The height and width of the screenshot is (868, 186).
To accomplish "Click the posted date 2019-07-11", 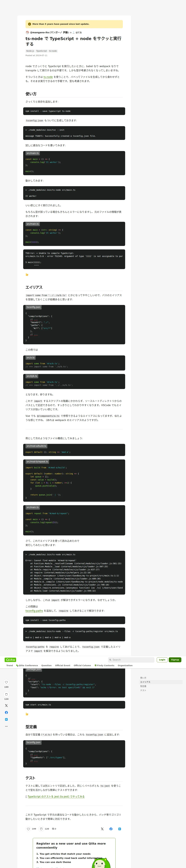I will pyautogui.click(x=37, y=56).
